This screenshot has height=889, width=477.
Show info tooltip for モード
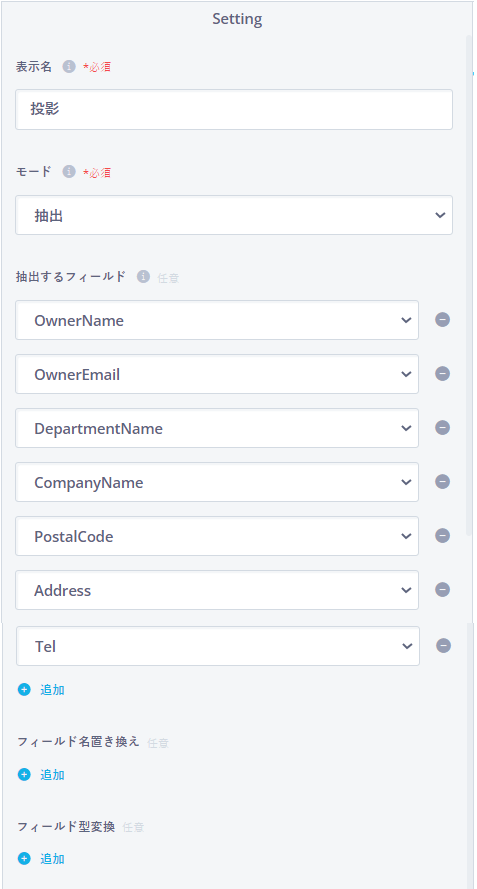click(69, 172)
